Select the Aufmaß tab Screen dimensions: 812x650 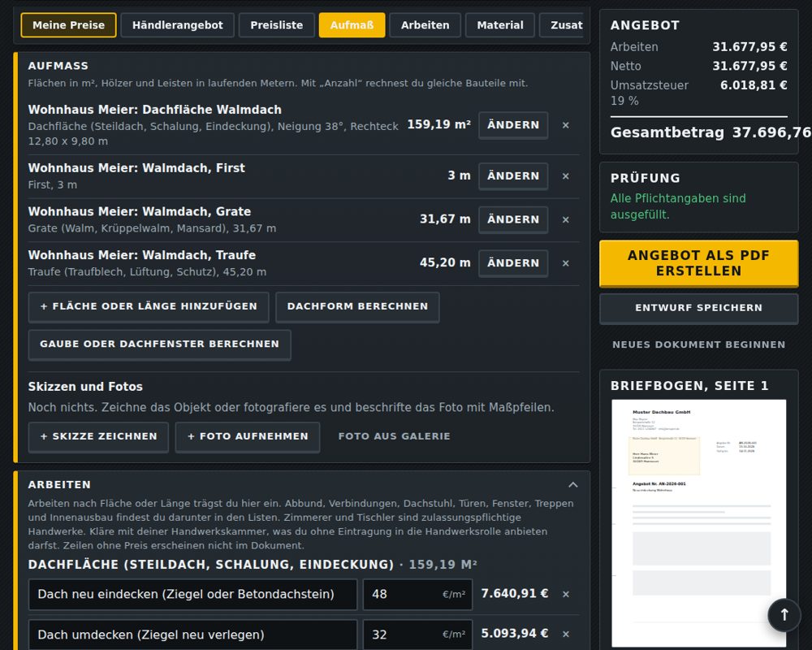click(352, 25)
